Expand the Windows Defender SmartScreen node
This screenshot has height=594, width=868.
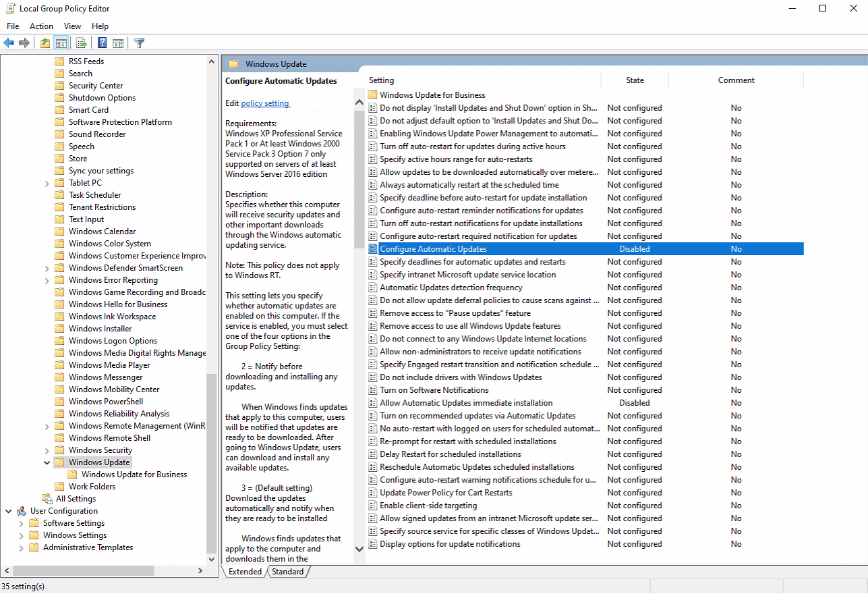pyautogui.click(x=47, y=268)
